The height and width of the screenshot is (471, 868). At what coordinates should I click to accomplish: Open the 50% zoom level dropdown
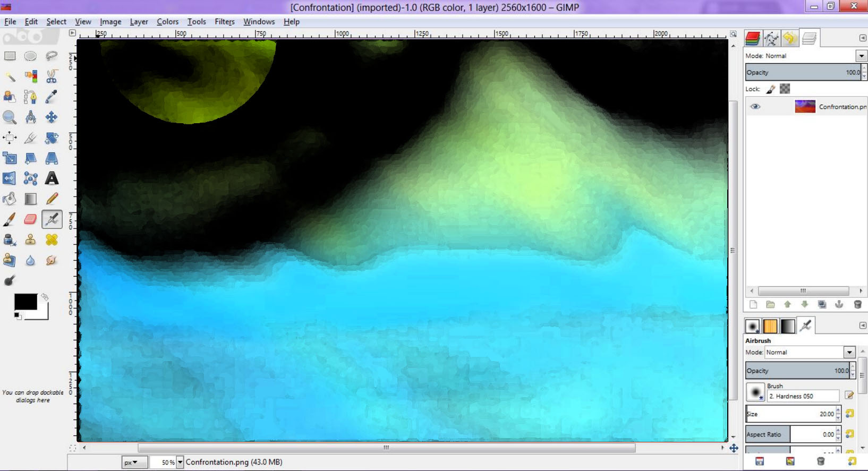click(x=180, y=463)
